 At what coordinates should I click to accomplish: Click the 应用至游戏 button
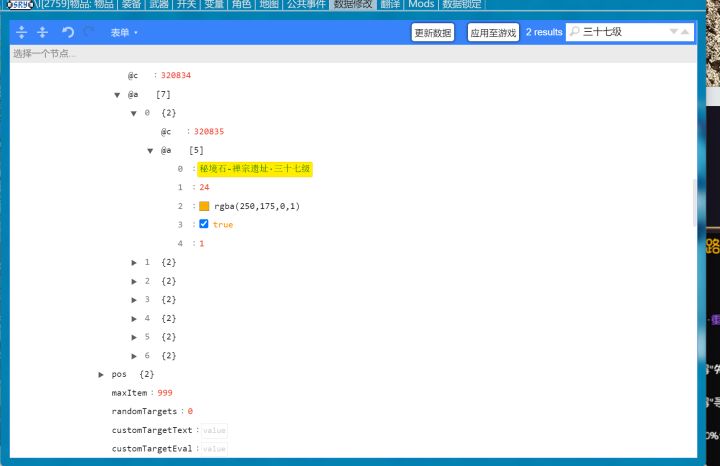493,33
